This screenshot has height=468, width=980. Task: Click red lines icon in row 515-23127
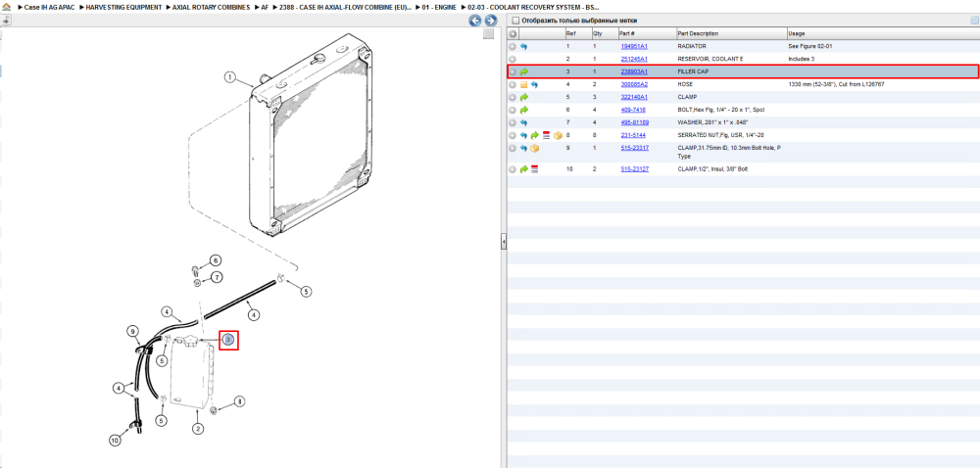tap(534, 169)
